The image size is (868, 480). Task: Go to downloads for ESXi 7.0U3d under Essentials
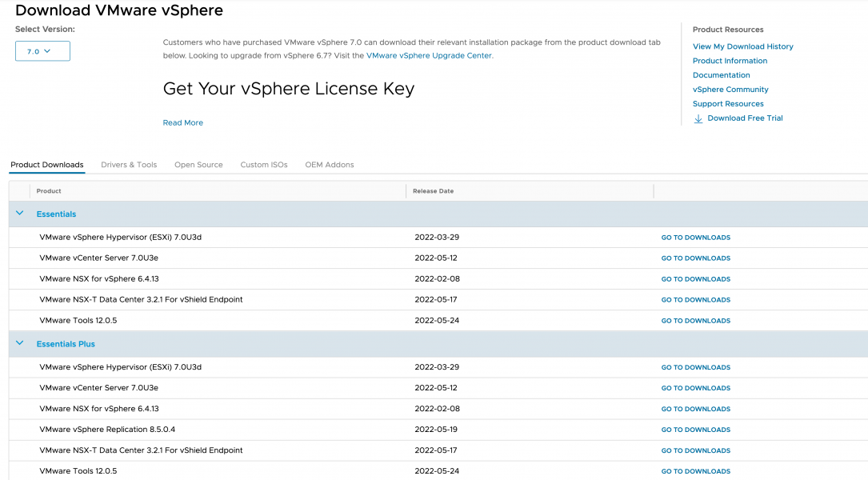[696, 238]
